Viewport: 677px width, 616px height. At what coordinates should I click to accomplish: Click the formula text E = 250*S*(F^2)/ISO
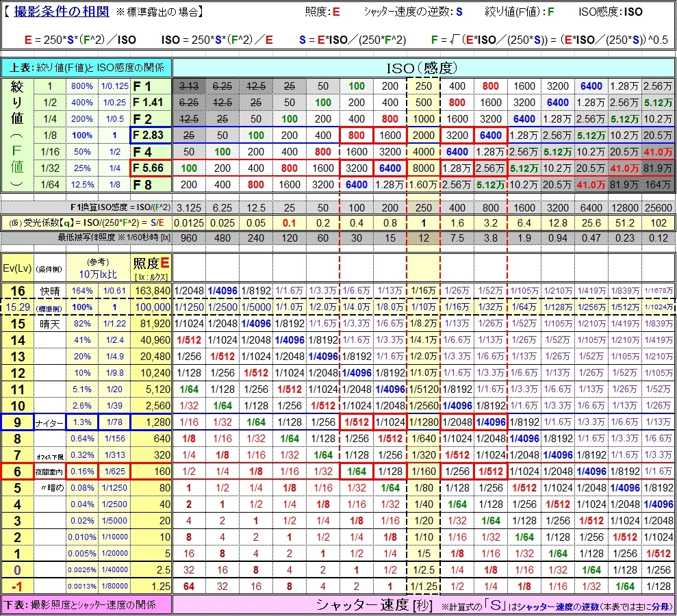[x=80, y=40]
